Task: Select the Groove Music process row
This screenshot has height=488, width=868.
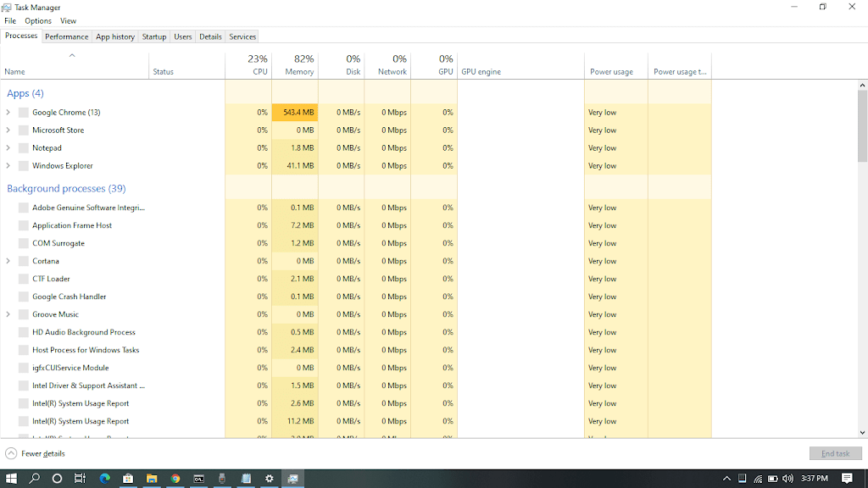Action: tap(56, 314)
